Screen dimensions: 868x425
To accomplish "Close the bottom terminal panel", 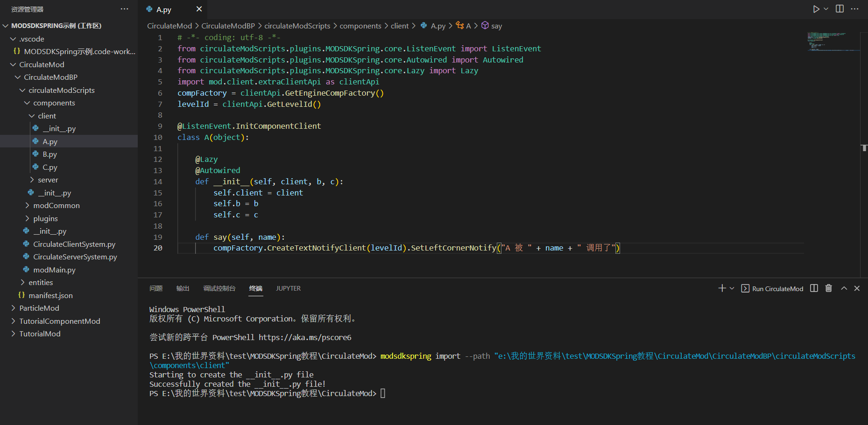I will [x=857, y=288].
